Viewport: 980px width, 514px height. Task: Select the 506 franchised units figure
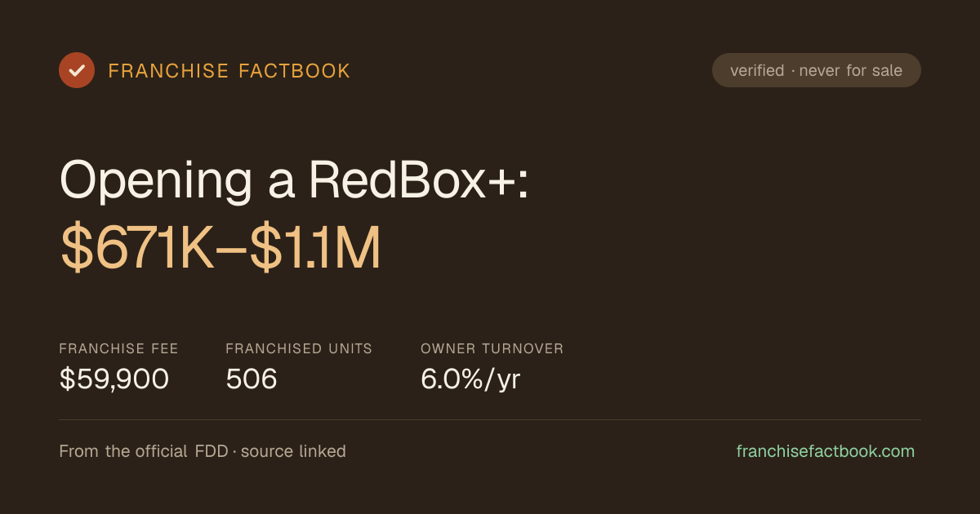tap(252, 379)
